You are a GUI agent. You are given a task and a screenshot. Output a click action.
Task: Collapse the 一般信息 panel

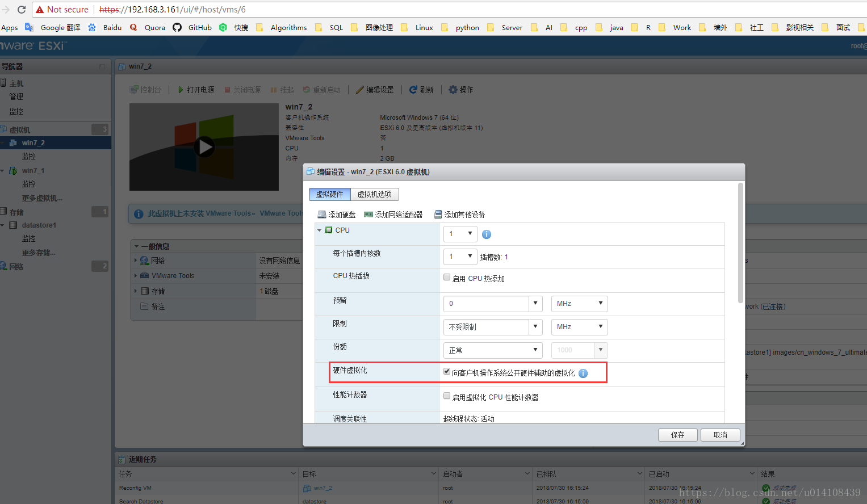[x=137, y=246]
